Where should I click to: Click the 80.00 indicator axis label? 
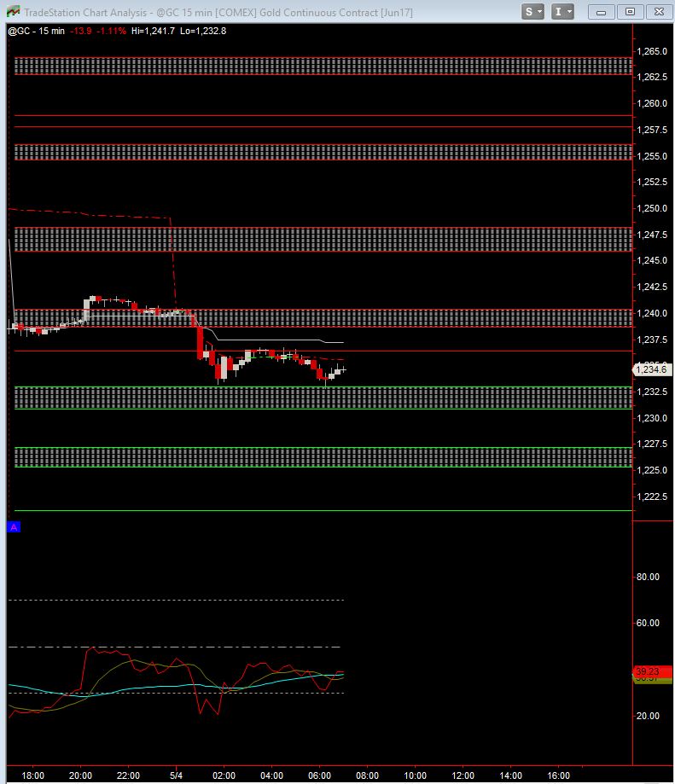click(648, 577)
